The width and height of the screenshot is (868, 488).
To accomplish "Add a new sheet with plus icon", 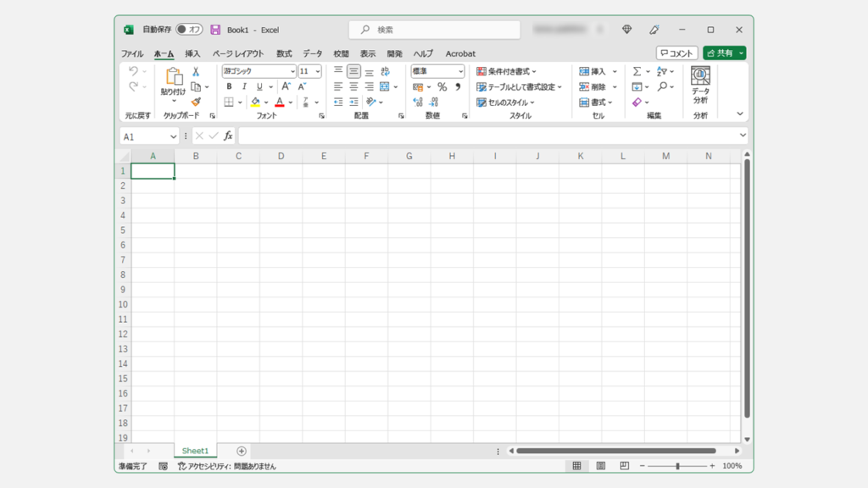I will pos(242,452).
